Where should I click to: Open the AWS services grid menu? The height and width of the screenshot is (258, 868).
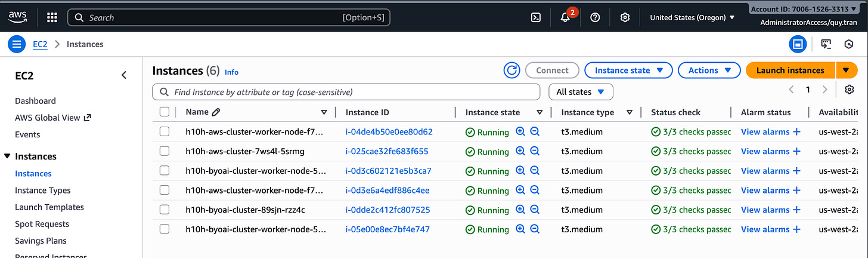coord(52,17)
